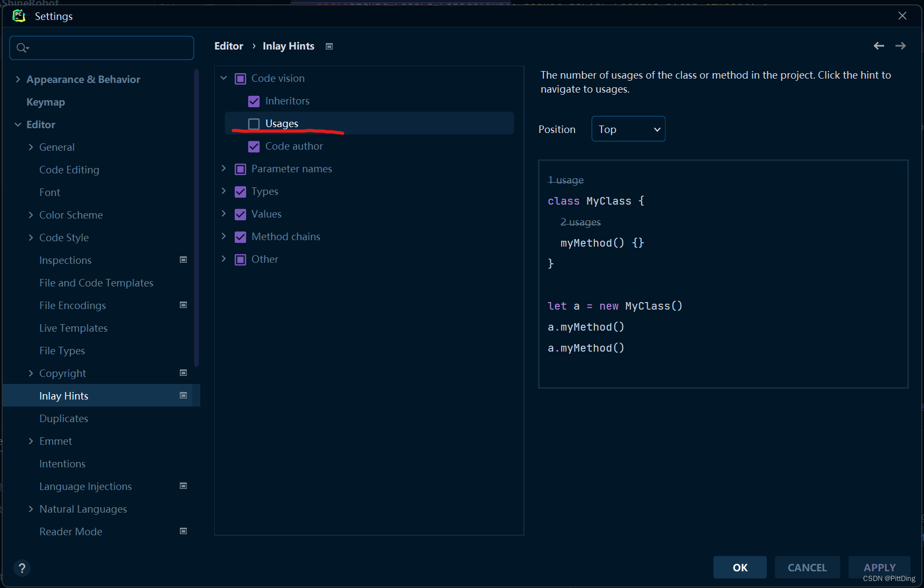Open the Position dropdown set to Top
This screenshot has width=924, height=588.
click(x=628, y=129)
